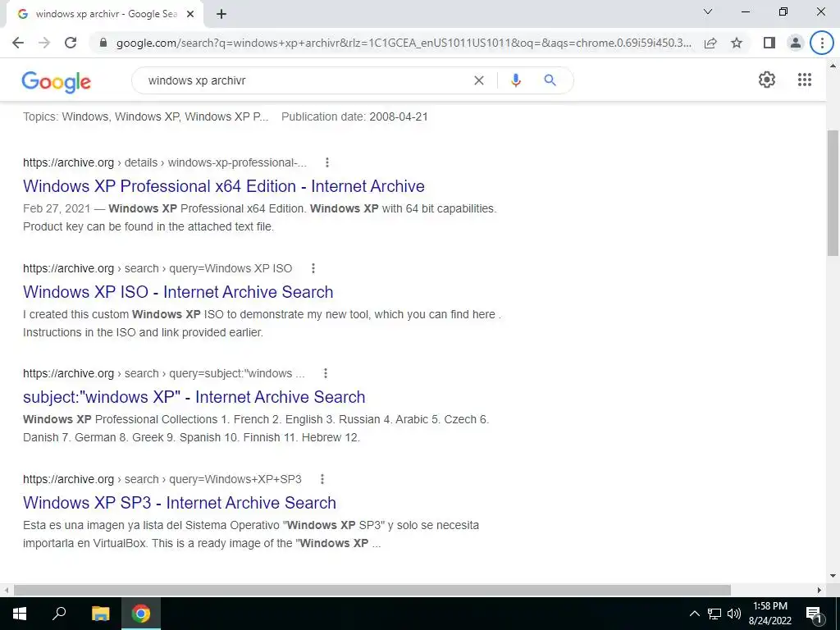Open Windows taskbar search

click(59, 614)
